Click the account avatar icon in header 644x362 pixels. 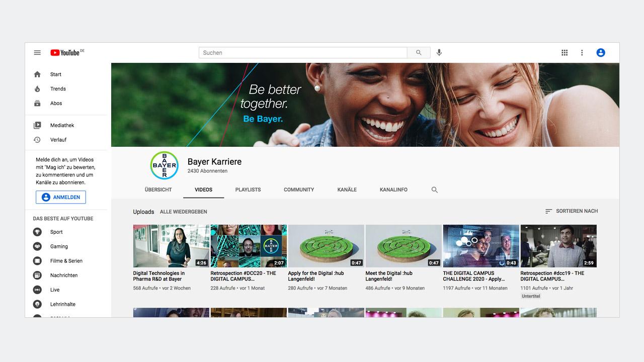[x=601, y=53]
